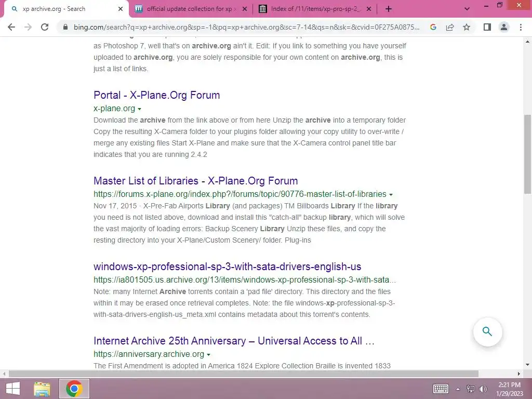Click the scroll up arrow of vertical scrollbar
The height and width of the screenshot is (399, 532).
[527, 42]
